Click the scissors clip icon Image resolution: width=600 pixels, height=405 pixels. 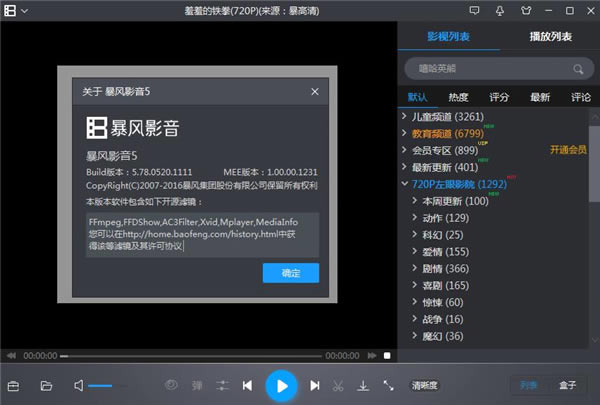pos(338,385)
